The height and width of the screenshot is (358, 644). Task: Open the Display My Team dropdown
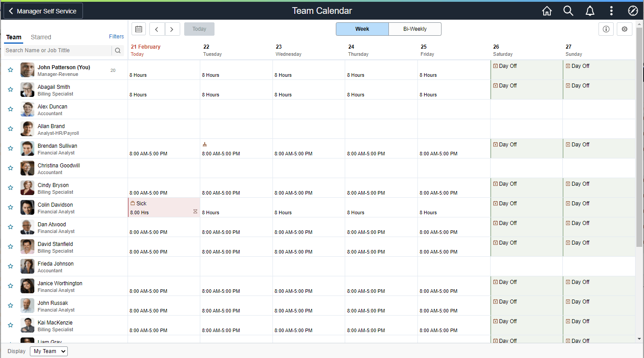tap(48, 351)
